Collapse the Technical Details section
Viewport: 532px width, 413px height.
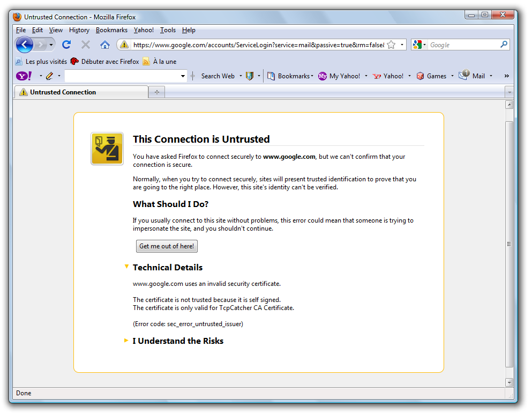(x=126, y=267)
